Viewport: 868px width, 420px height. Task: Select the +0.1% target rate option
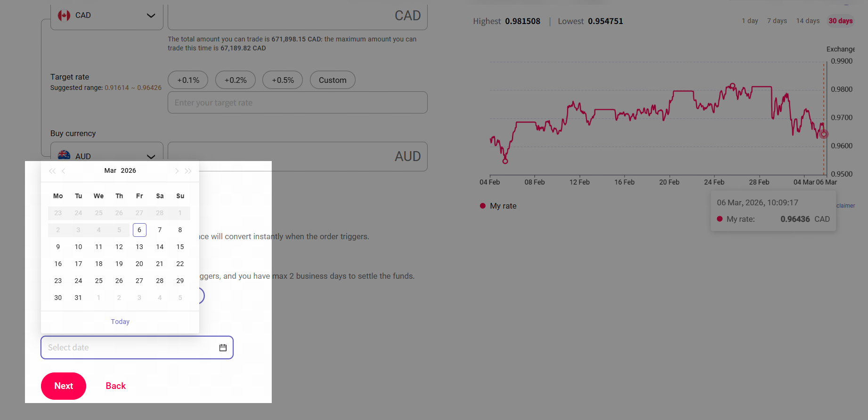pyautogui.click(x=188, y=80)
